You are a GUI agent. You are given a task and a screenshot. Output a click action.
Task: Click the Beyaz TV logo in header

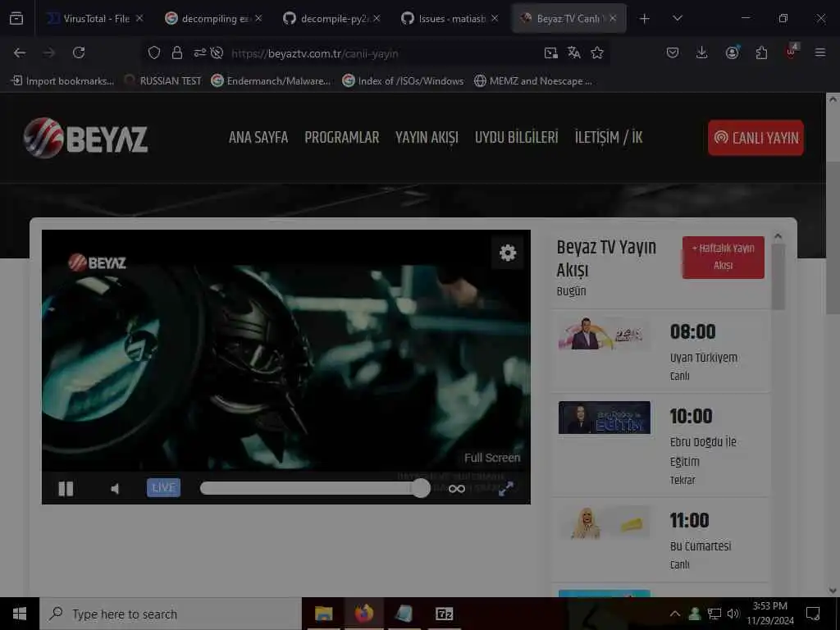(85, 138)
